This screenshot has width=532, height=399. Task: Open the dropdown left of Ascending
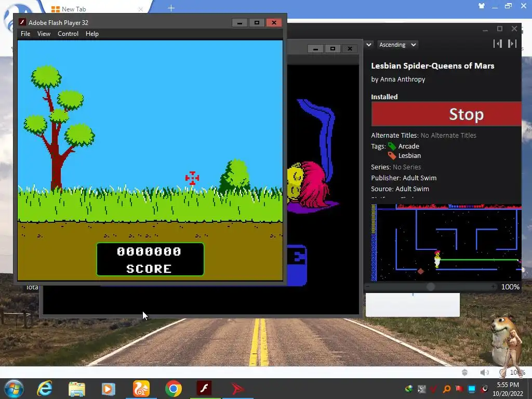[369, 45]
